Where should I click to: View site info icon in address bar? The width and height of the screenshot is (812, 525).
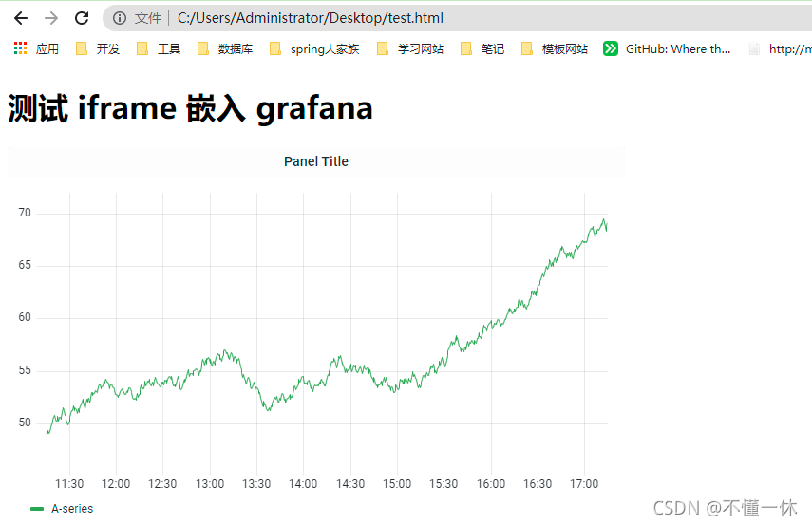pyautogui.click(x=120, y=18)
